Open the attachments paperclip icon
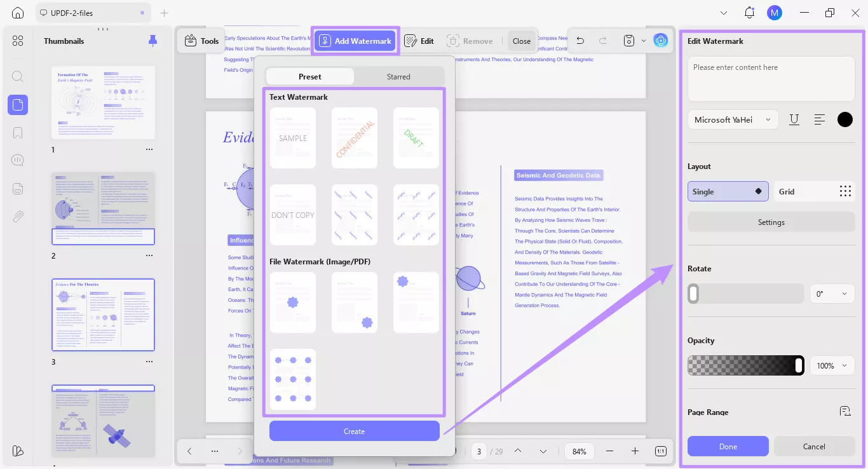 pos(18,216)
